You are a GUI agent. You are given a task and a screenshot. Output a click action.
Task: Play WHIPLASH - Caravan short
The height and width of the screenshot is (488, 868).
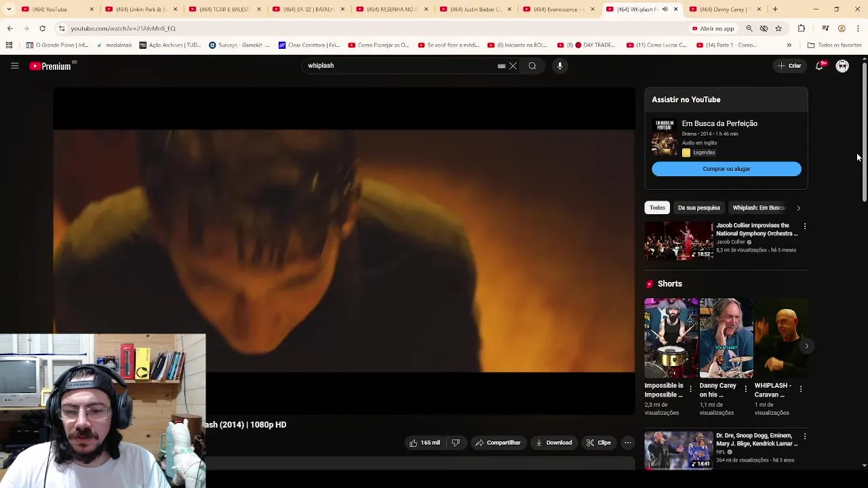coord(781,338)
